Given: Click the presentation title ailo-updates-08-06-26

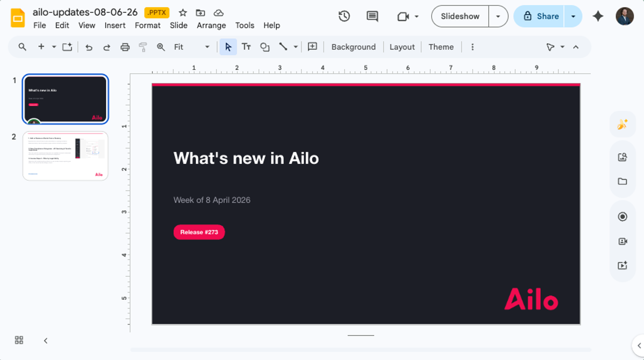Looking at the screenshot, I should click(85, 12).
